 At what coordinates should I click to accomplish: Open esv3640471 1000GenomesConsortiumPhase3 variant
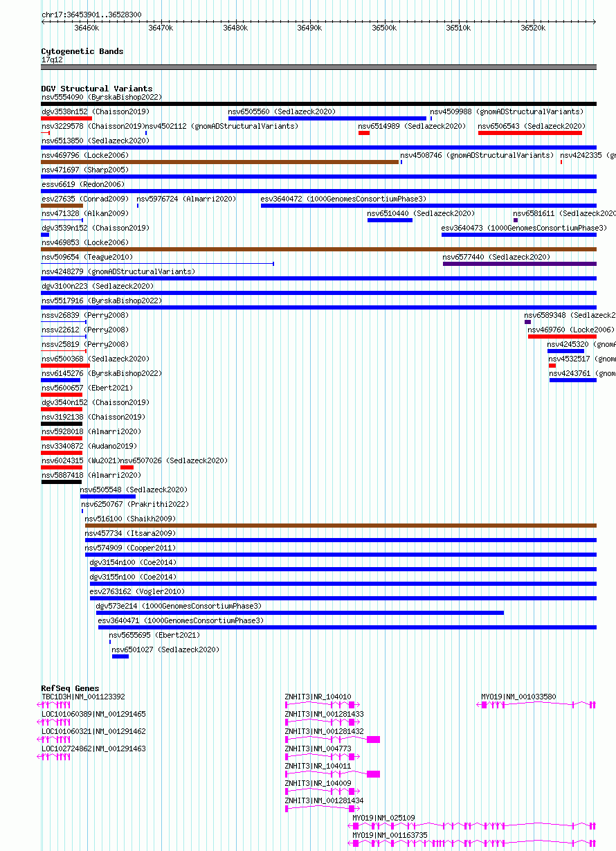[x=181, y=620]
